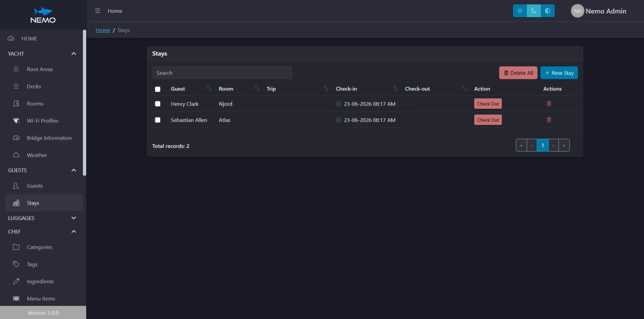The height and width of the screenshot is (319, 644).
Task: Toggle the hamburger sidebar menu icon
Action: point(98,11)
